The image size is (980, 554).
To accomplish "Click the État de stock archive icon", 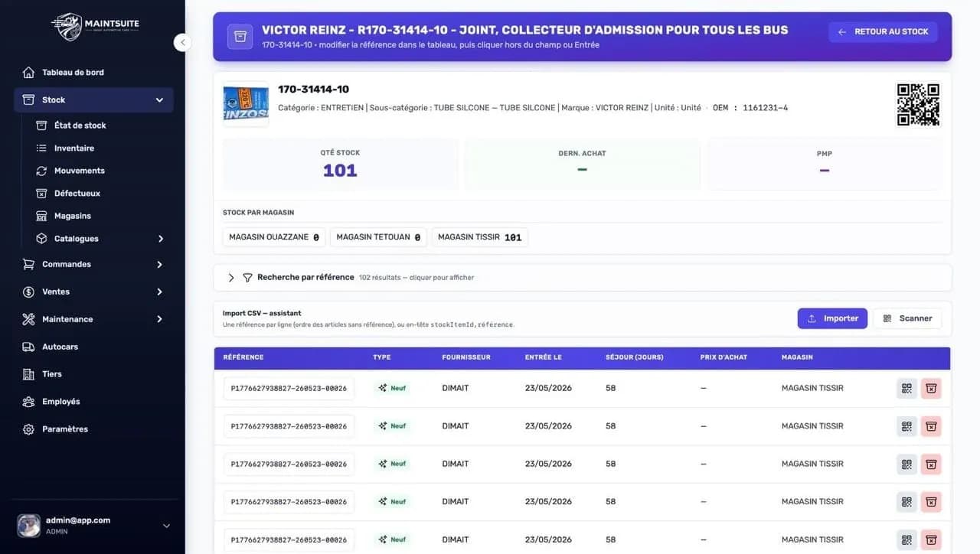I will coord(41,125).
